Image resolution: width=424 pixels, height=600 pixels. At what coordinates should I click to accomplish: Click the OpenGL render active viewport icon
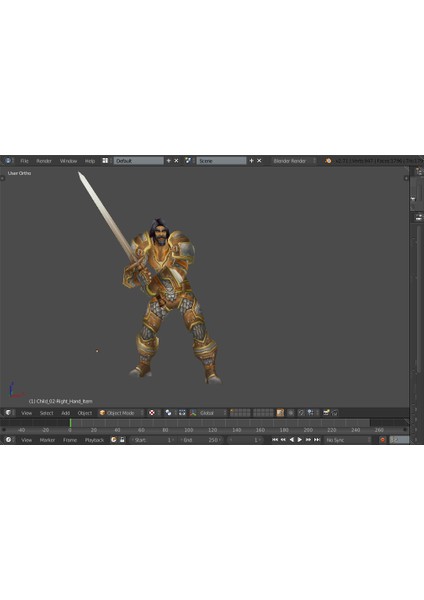click(326, 413)
